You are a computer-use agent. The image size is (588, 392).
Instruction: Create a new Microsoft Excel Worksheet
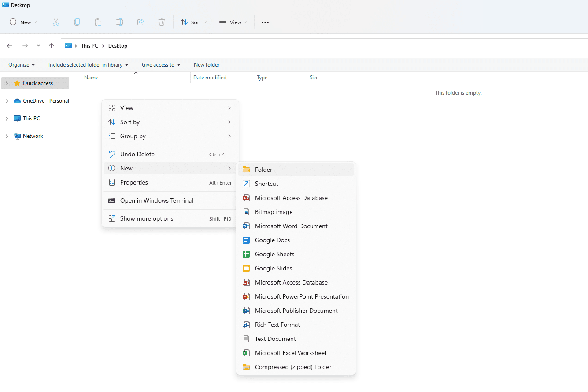click(x=296, y=353)
